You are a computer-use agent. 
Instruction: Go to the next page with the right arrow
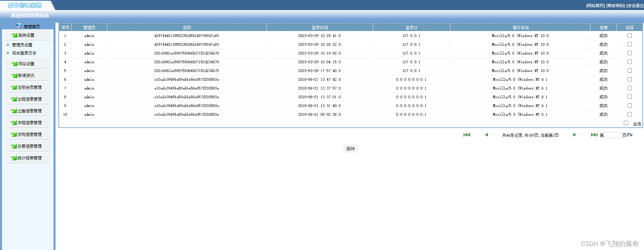pyautogui.click(x=575, y=135)
